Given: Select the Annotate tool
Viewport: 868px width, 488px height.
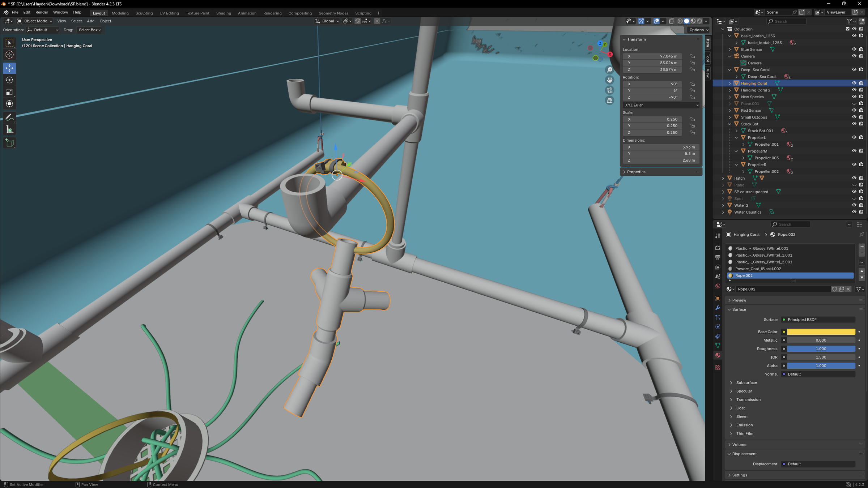Looking at the screenshot, I should 9,117.
